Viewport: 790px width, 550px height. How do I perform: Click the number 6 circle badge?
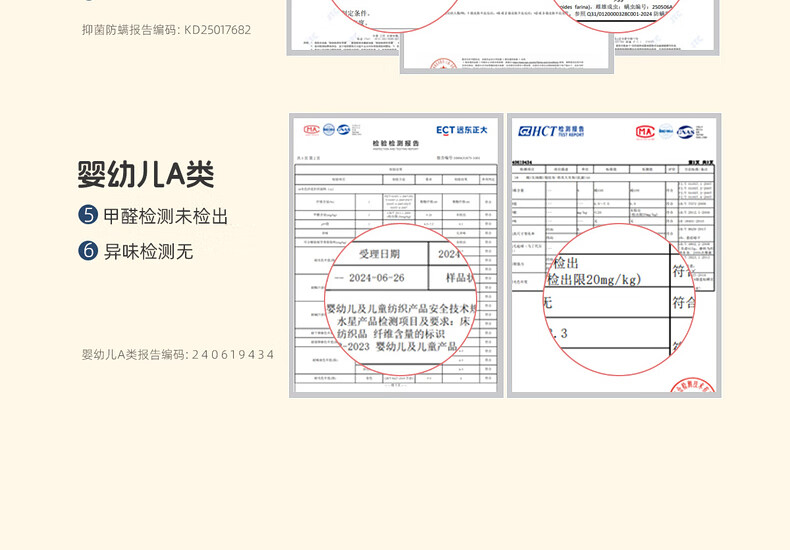click(x=88, y=250)
